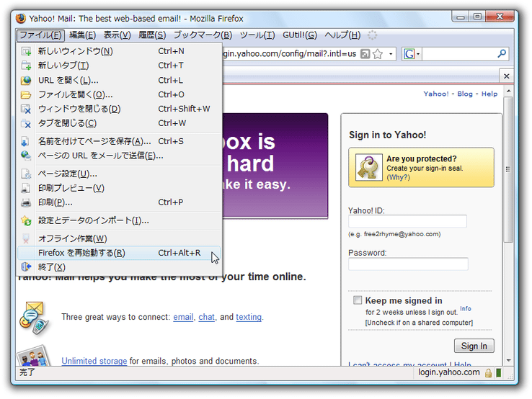Follow the Unlimited storage link
The width and height of the screenshot is (532, 399).
point(94,361)
